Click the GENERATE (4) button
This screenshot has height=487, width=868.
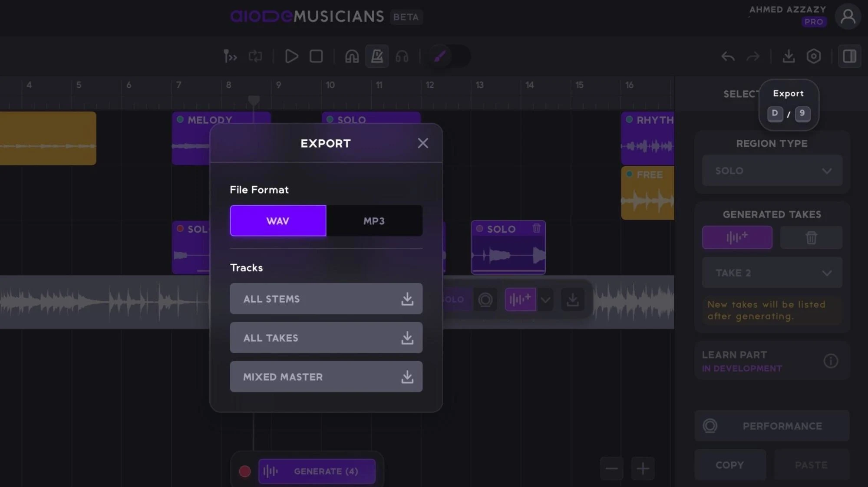point(317,471)
